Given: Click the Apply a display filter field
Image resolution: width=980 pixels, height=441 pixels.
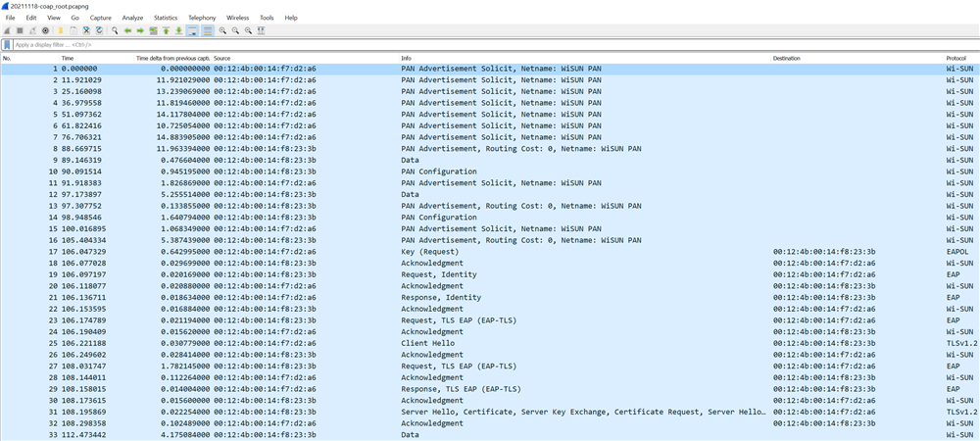Looking at the screenshot, I should coord(494,45).
